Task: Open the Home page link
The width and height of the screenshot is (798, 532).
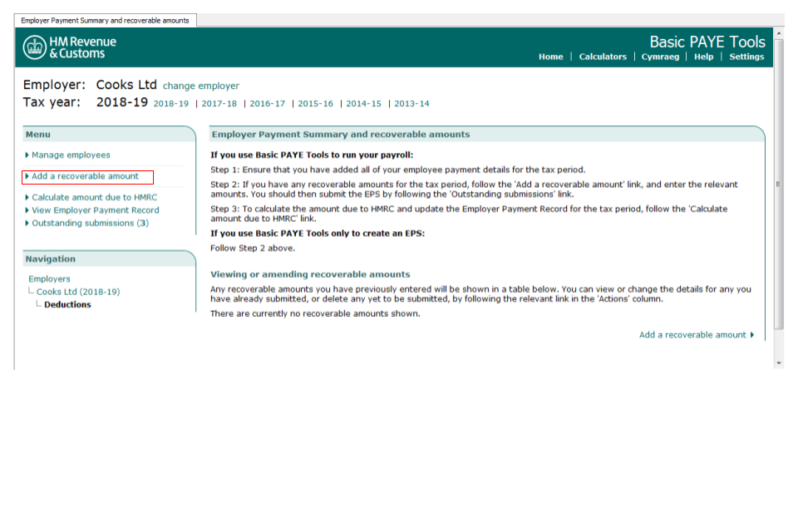Action: 550,57
